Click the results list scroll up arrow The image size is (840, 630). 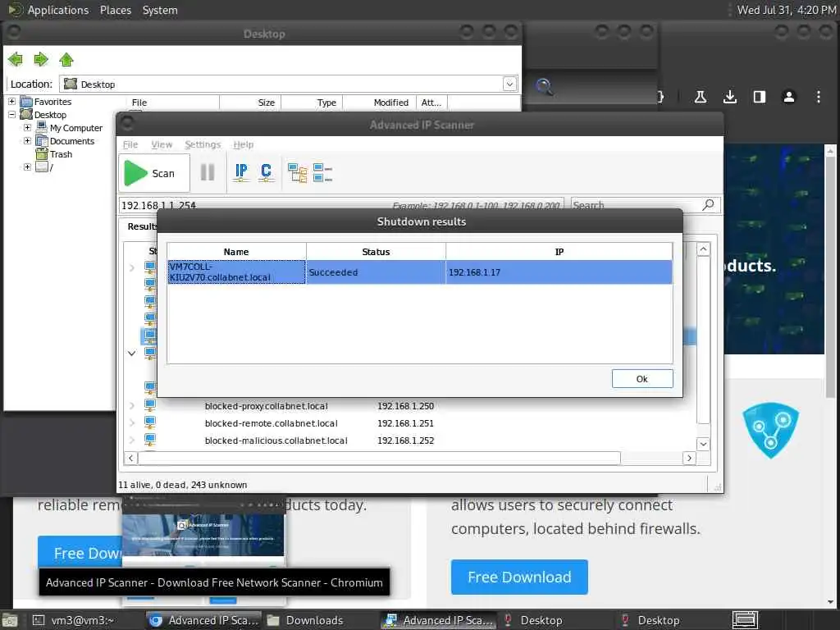click(x=703, y=249)
